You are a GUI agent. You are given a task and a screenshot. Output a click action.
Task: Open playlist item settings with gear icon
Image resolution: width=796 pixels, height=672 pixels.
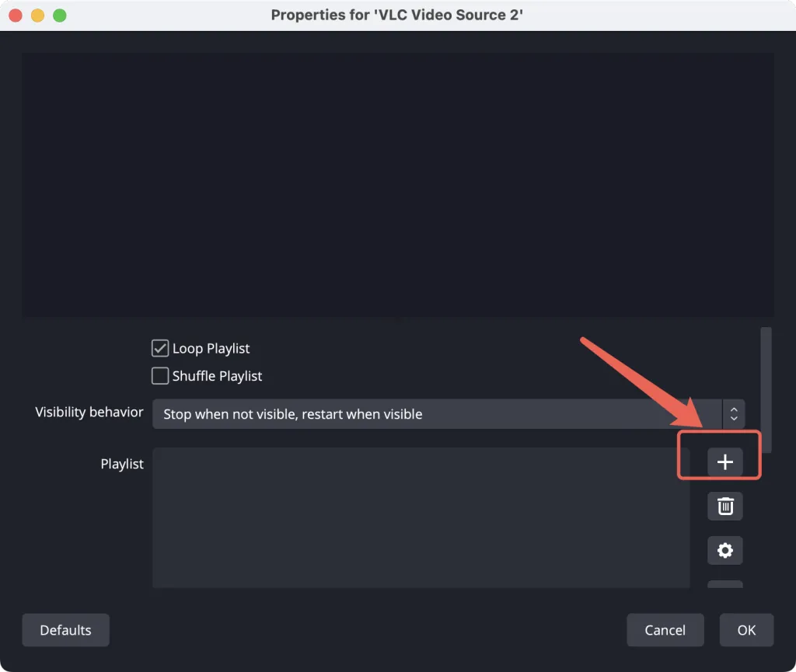pyautogui.click(x=725, y=550)
